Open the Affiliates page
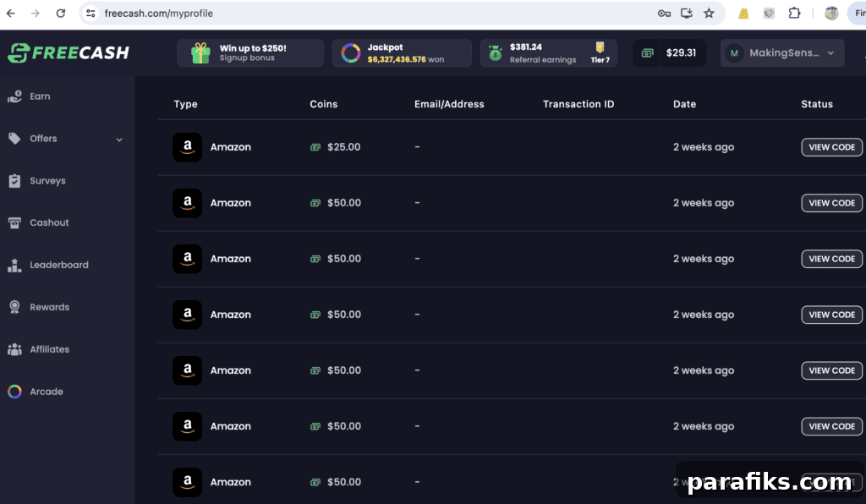This screenshot has height=504, width=866. (x=50, y=349)
